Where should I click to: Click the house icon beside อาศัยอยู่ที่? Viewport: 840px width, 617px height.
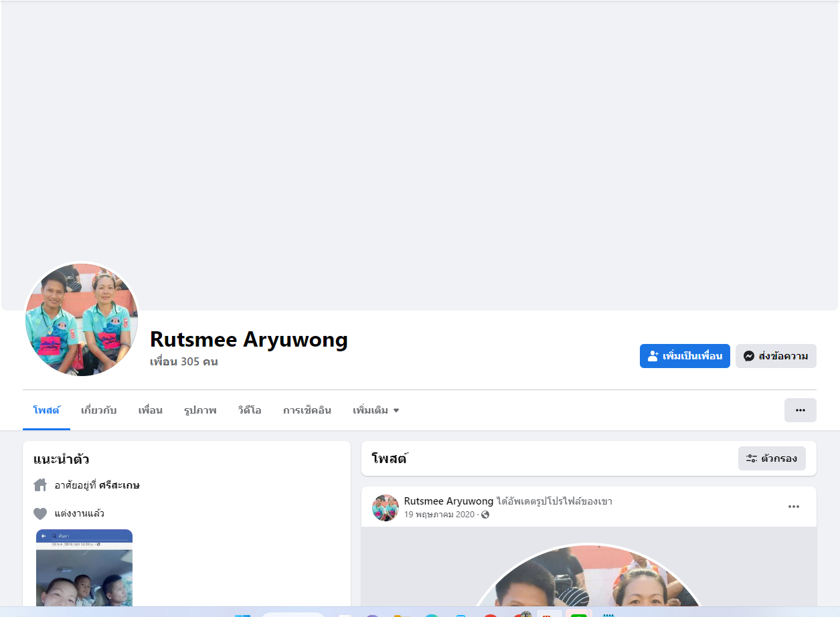point(40,485)
